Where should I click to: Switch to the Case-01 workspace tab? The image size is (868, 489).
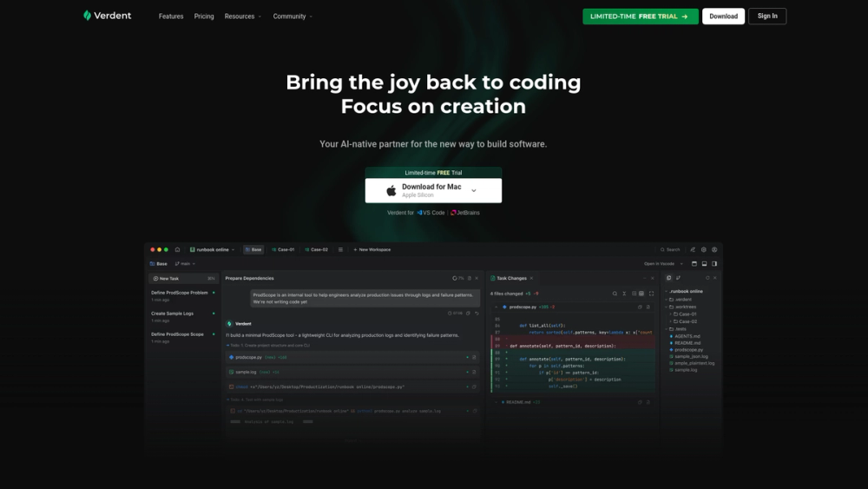[x=284, y=250]
